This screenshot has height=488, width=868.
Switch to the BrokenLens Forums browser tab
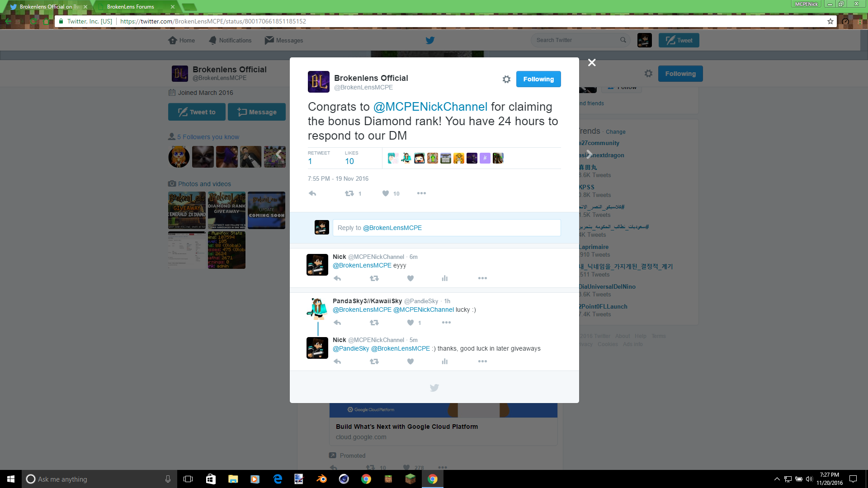[131, 7]
